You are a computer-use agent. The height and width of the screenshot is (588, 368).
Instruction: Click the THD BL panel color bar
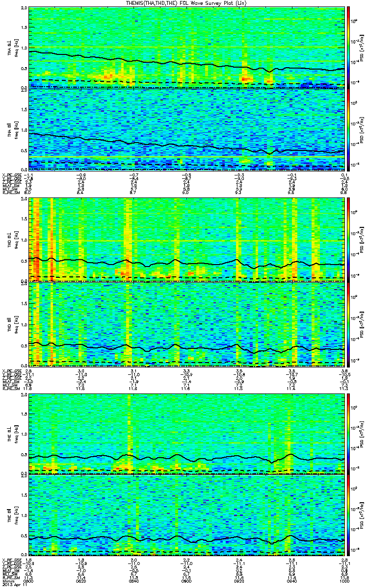pos(348,239)
